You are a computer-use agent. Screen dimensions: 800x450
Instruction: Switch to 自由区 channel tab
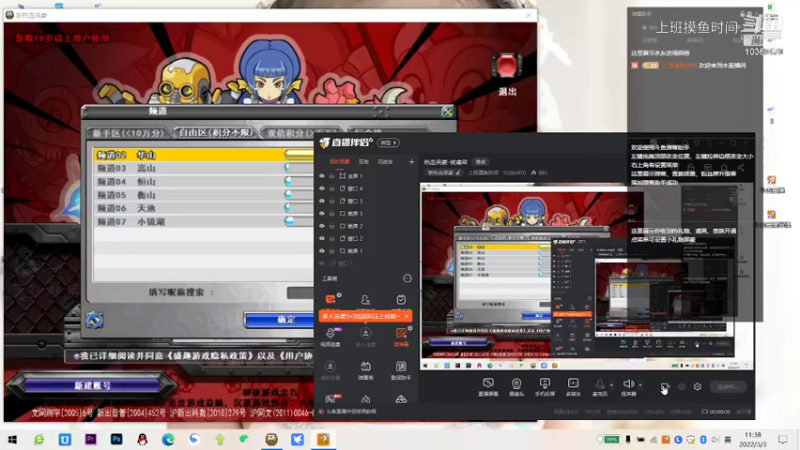(215, 133)
